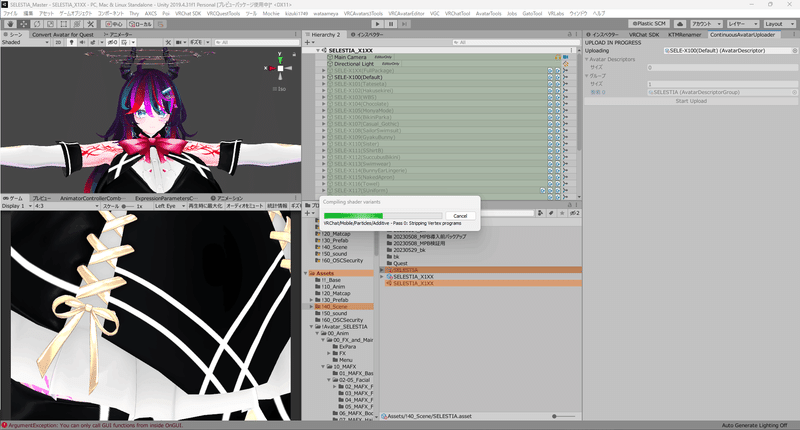Screen dimensions: 800x430
Task: Click the hierarchy add plus button
Action: (308, 42)
